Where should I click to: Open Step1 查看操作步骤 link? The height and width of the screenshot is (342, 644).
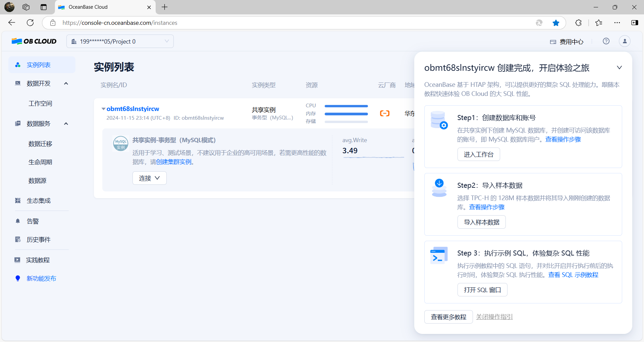tap(563, 139)
